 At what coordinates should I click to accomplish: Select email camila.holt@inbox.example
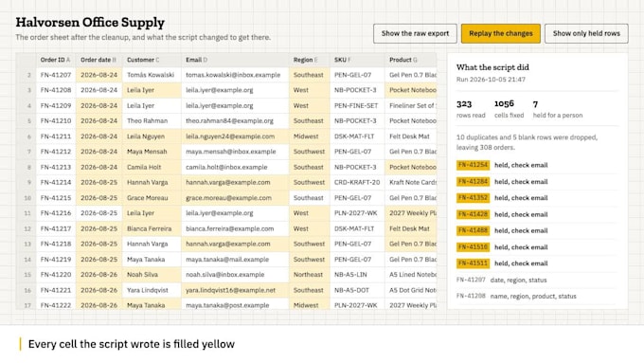tap(235, 167)
